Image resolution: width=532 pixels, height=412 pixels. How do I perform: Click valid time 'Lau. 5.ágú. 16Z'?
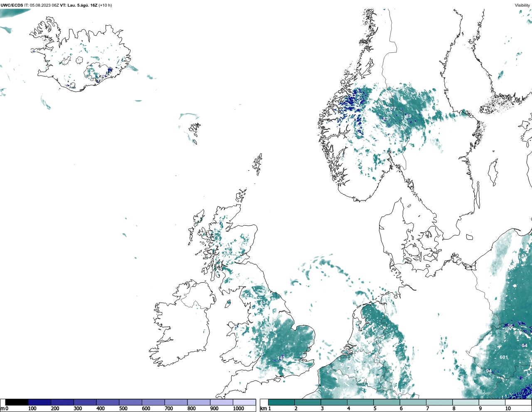tap(82, 5)
